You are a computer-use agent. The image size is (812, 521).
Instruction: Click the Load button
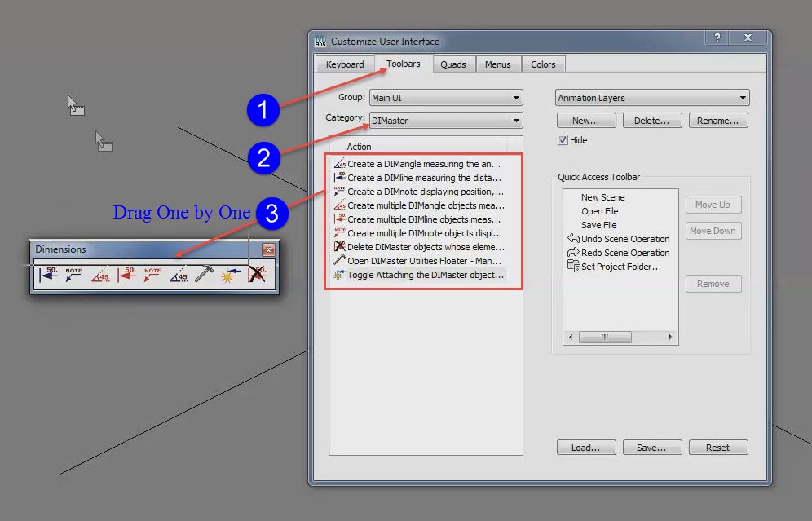coord(585,447)
